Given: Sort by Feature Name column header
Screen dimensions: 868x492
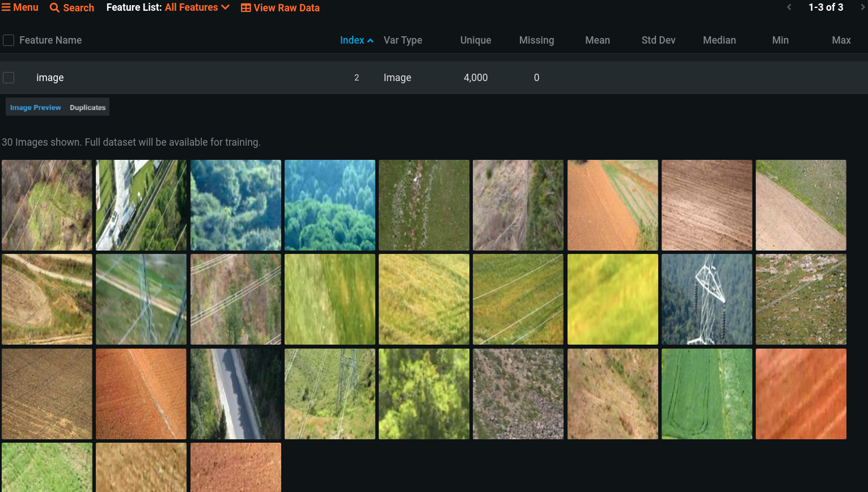Looking at the screenshot, I should [x=50, y=40].
